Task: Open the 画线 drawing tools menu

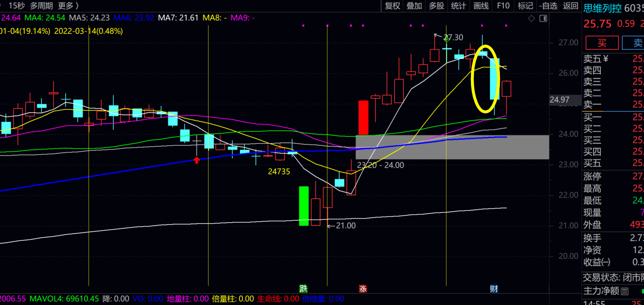Action: click(x=481, y=6)
